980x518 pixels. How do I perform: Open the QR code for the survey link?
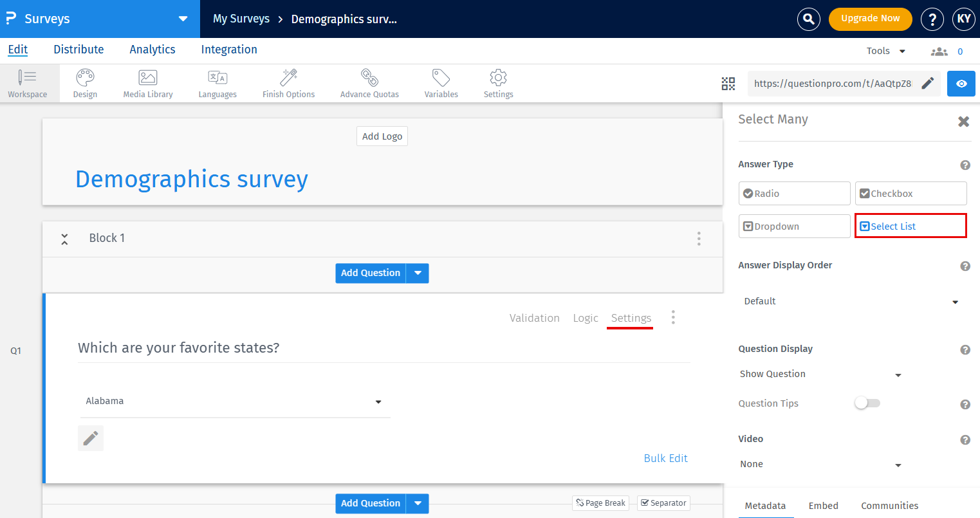tap(728, 83)
